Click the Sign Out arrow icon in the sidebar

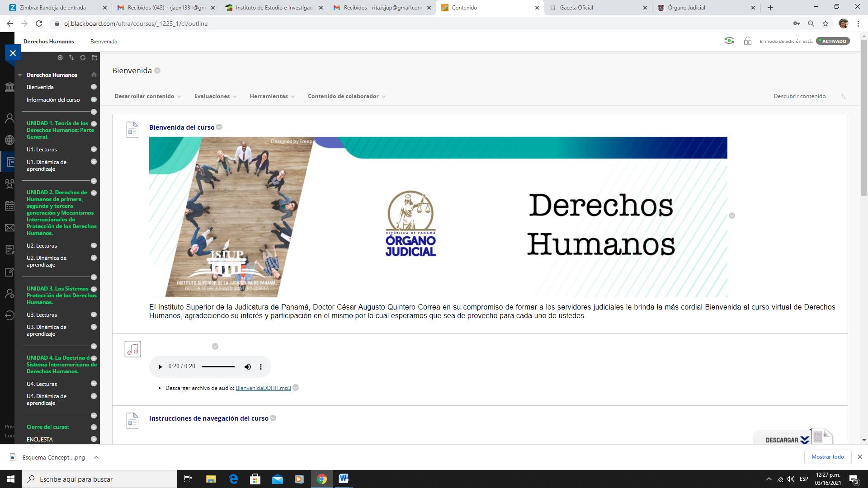coord(9,315)
